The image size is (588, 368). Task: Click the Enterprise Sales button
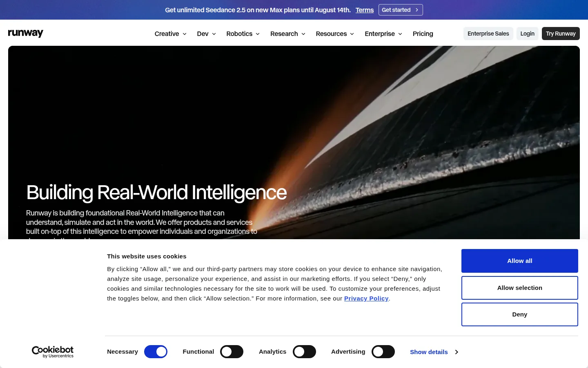(488, 34)
